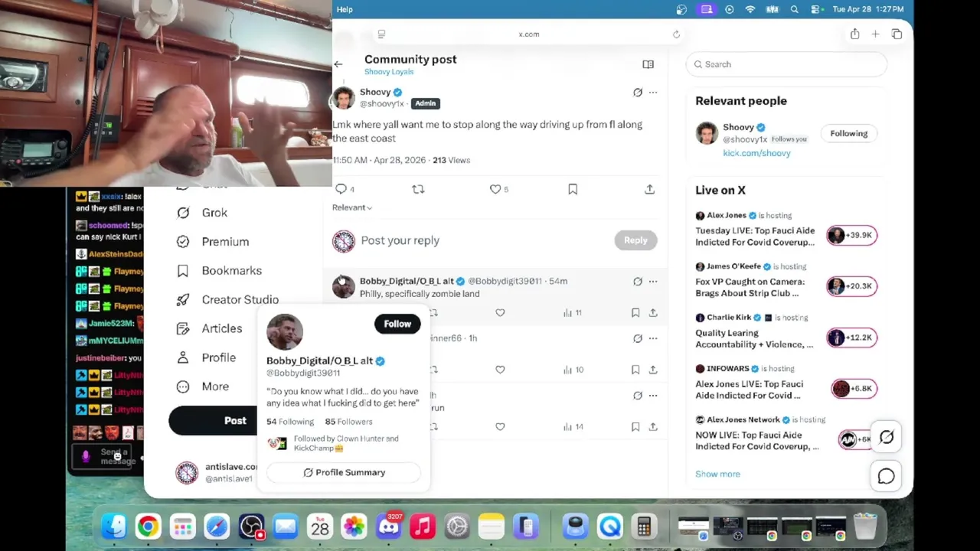Open Articles from the X sidebar
Image resolution: width=980 pixels, height=551 pixels.
(x=209, y=328)
